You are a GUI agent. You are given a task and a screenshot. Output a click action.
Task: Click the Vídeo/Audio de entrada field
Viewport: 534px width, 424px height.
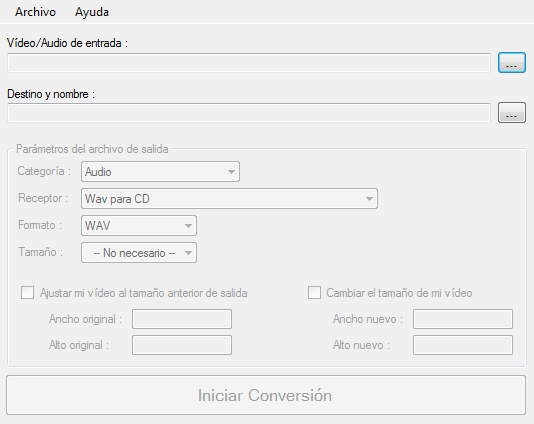coord(249,63)
